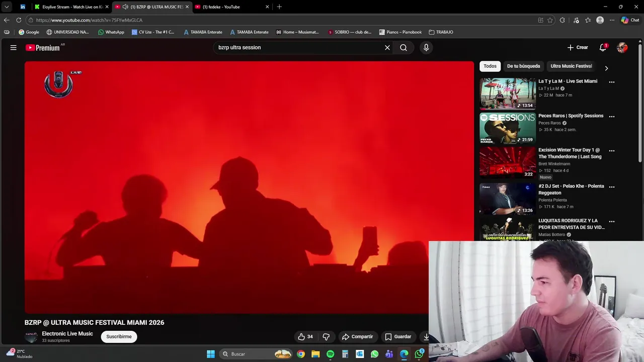The height and width of the screenshot is (362, 644).
Task: Open the Copilot Chat button
Action: tap(630, 20)
